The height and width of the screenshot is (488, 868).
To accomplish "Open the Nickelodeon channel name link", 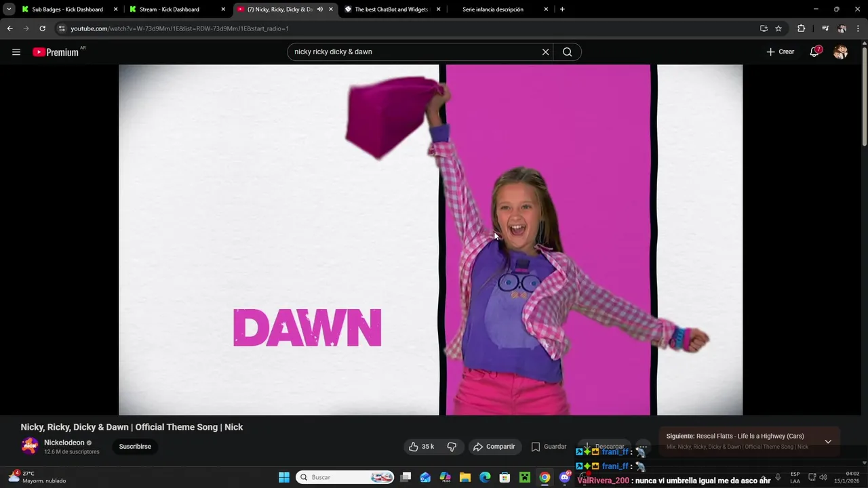I will 64,443.
